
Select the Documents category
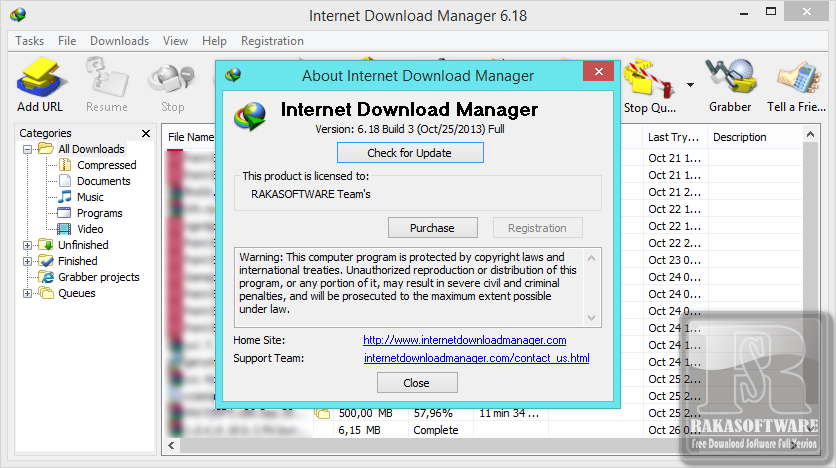103,181
